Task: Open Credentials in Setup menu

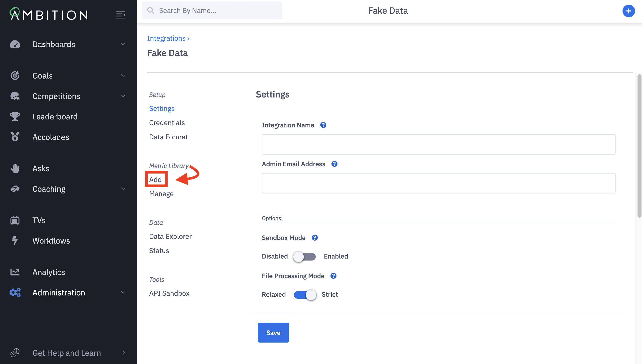Action: (167, 123)
